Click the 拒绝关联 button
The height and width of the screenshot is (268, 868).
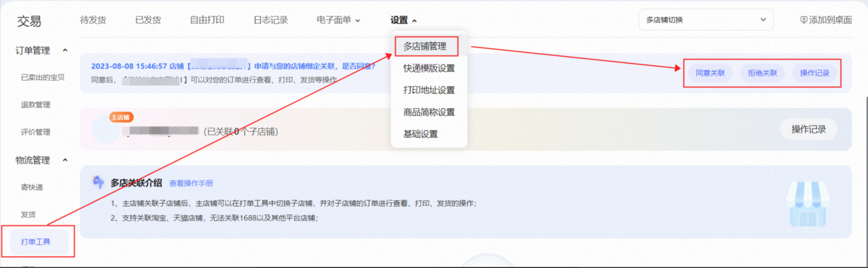coord(763,73)
